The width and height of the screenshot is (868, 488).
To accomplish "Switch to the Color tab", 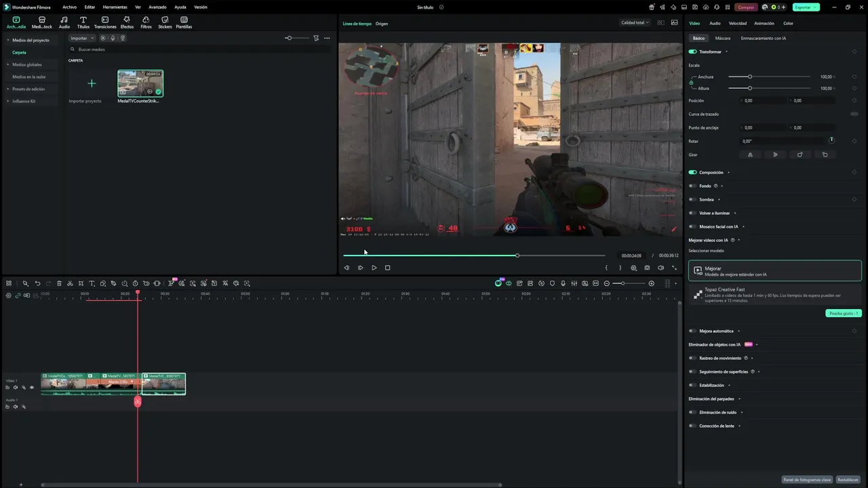I will pyautogui.click(x=788, y=23).
